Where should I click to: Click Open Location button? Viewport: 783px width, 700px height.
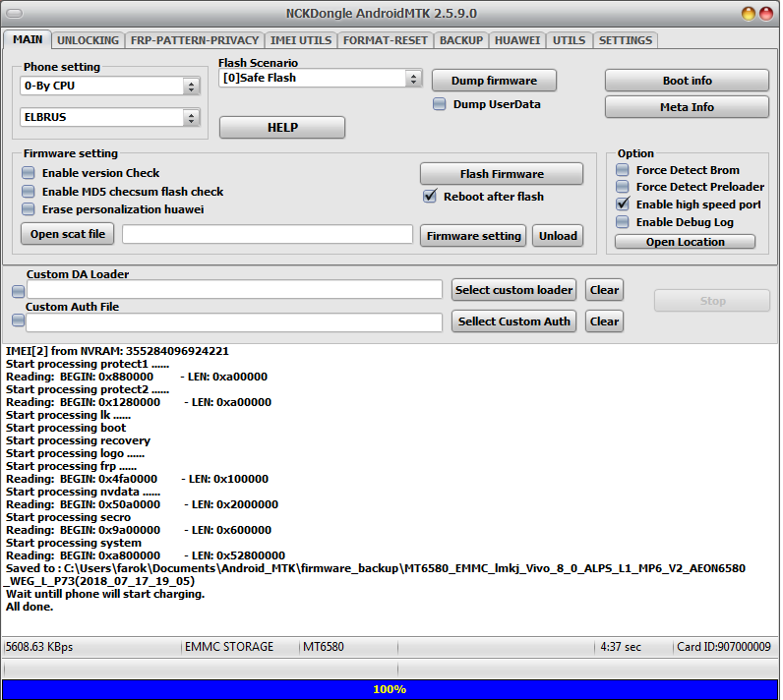pos(685,242)
